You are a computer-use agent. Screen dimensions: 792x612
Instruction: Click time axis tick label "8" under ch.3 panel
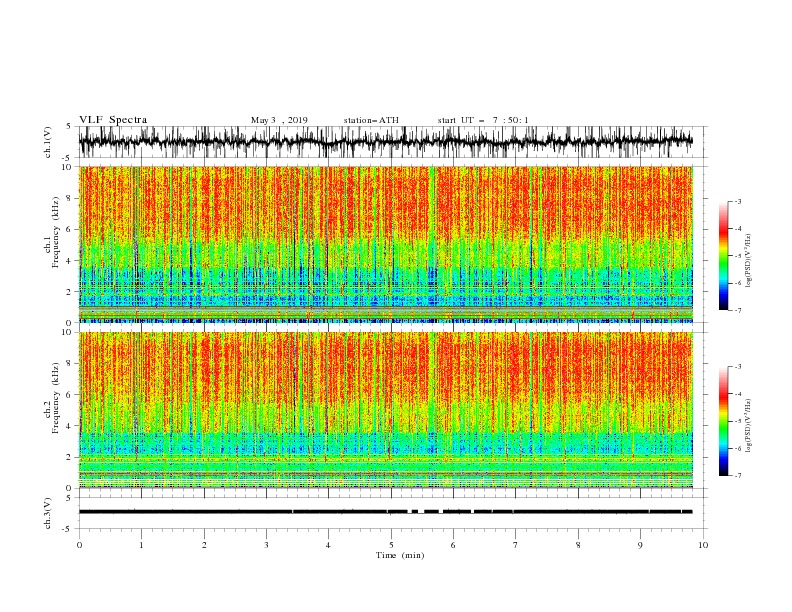click(578, 545)
